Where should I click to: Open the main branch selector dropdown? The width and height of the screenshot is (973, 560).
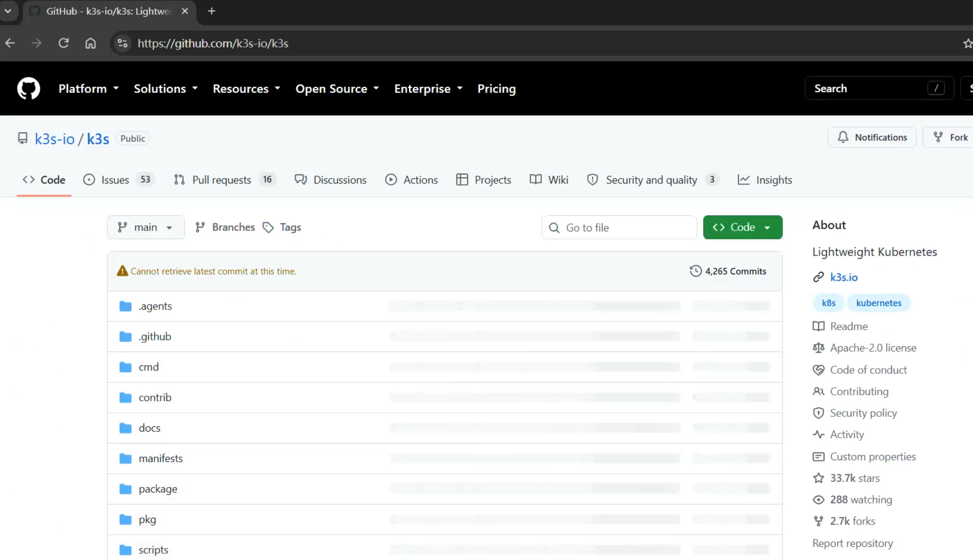[146, 227]
